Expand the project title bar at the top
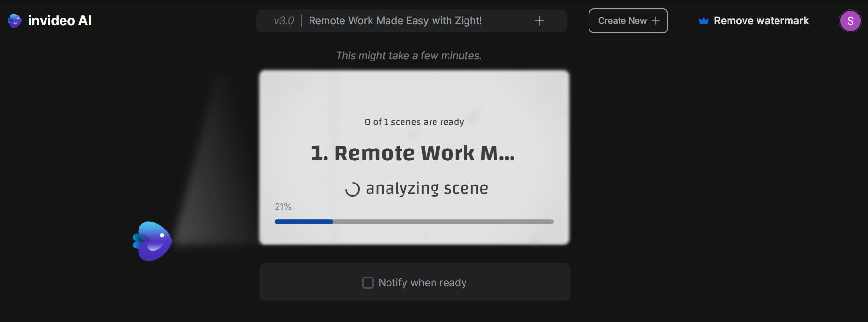 tap(412, 21)
